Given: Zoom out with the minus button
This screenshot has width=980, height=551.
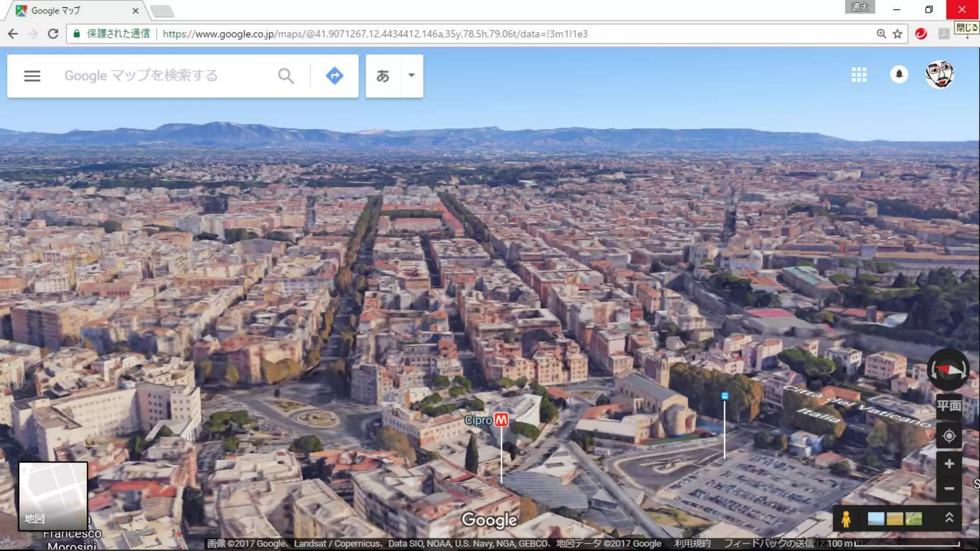Looking at the screenshot, I should [949, 488].
